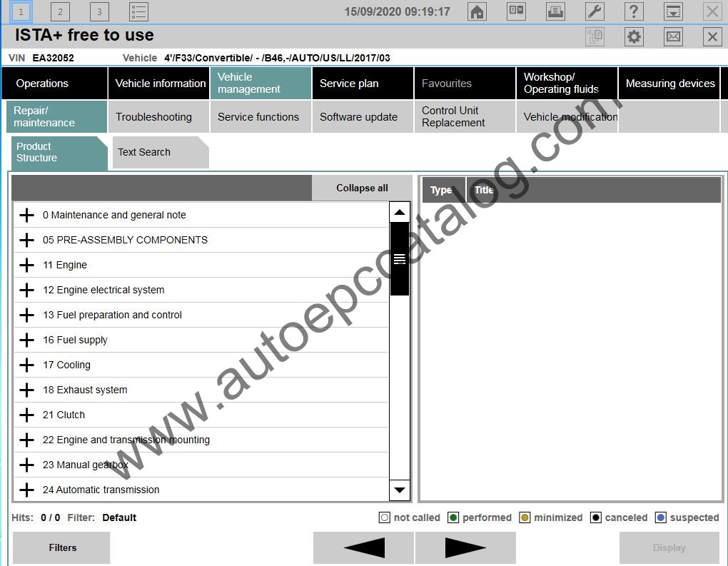
Task: Switch to the Troubleshooting sub-tab
Action: pyautogui.click(x=158, y=116)
